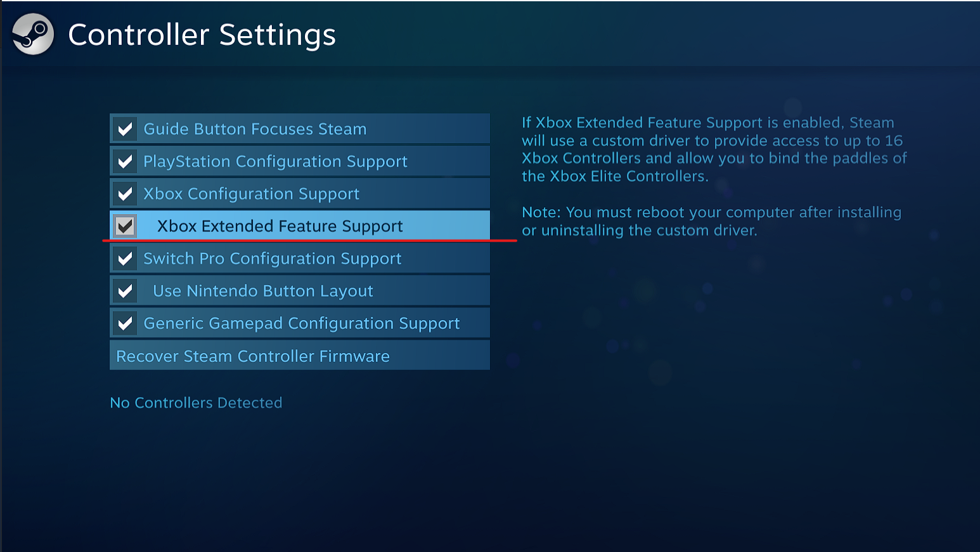Uncheck the PlayStation Configuration Support checkbox
Screen dimensions: 980x552
(x=126, y=162)
